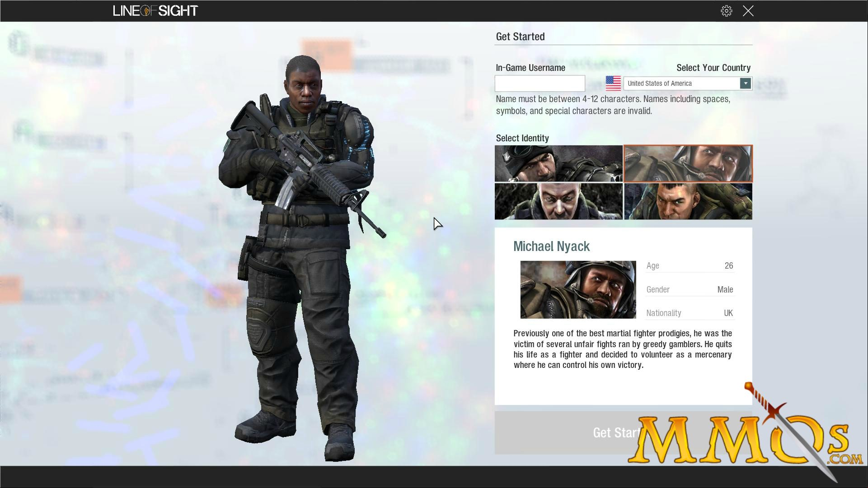This screenshot has height=488, width=868.
Task: Open the settings gear icon
Action: [726, 11]
